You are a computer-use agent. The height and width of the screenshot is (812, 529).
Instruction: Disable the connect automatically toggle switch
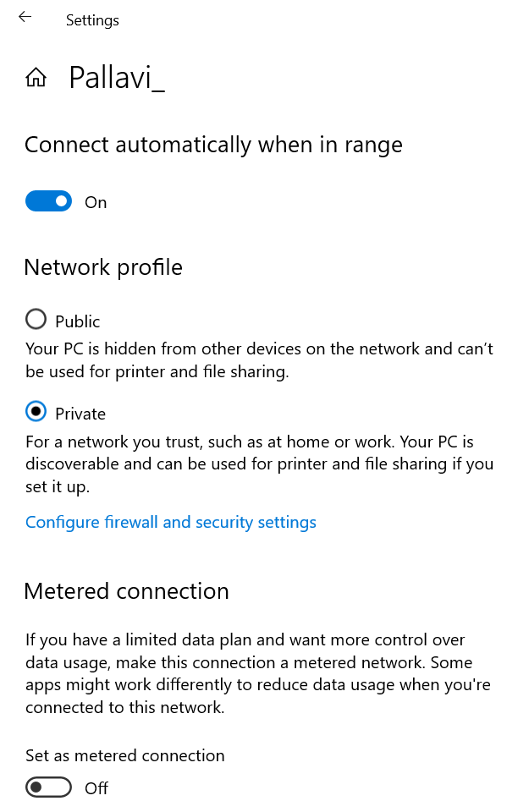[x=48, y=201]
